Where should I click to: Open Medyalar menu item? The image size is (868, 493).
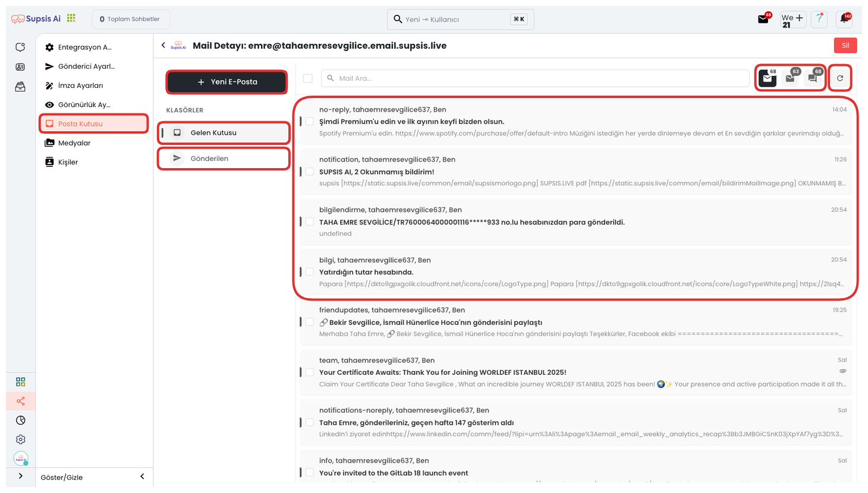94,143
